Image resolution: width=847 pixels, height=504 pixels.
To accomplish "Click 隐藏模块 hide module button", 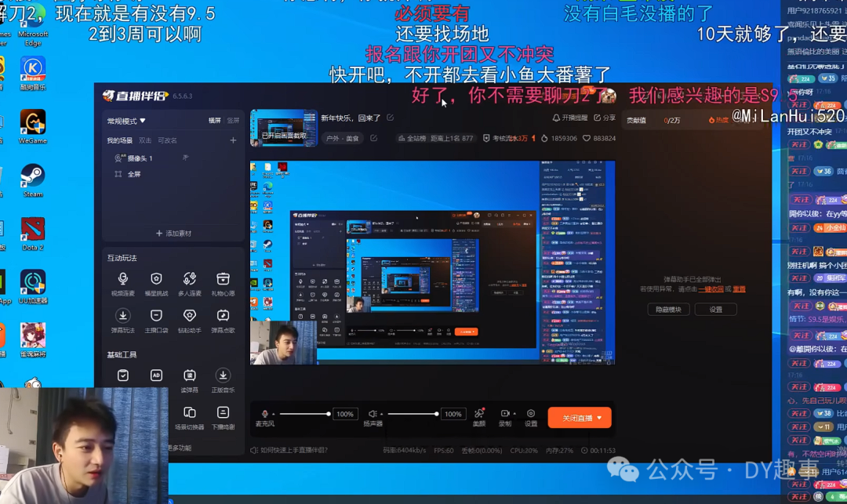I will click(x=668, y=309).
